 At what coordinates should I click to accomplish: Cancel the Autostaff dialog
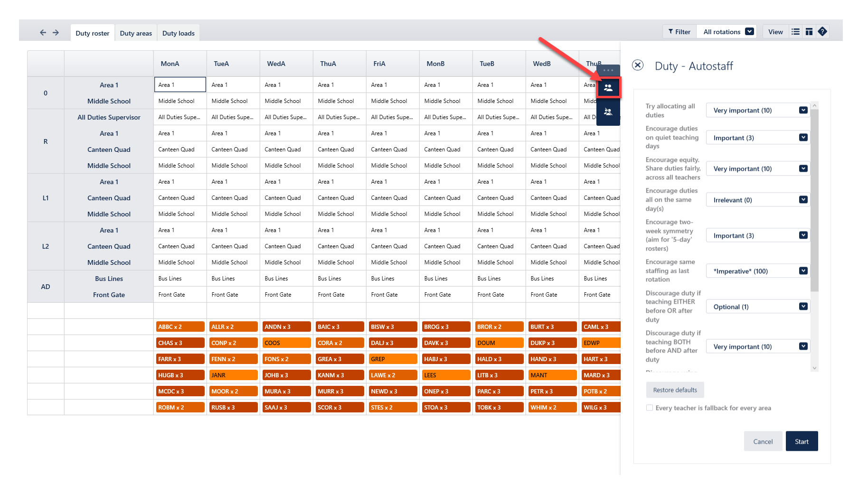[763, 441]
